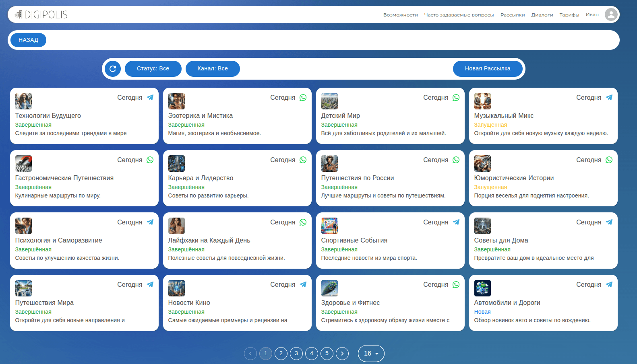Open the Статус: Все filter dropdown
Viewport: 637px width, 364px height.
[153, 69]
